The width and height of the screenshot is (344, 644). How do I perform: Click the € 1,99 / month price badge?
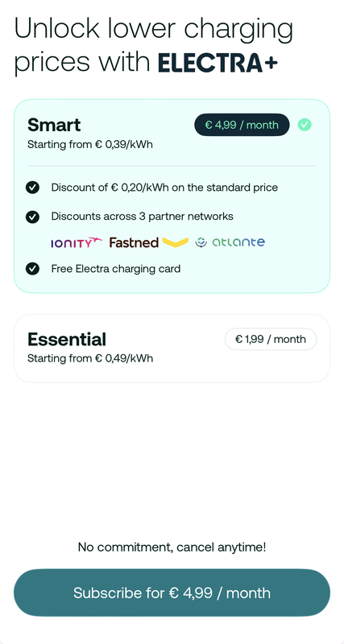pos(271,339)
